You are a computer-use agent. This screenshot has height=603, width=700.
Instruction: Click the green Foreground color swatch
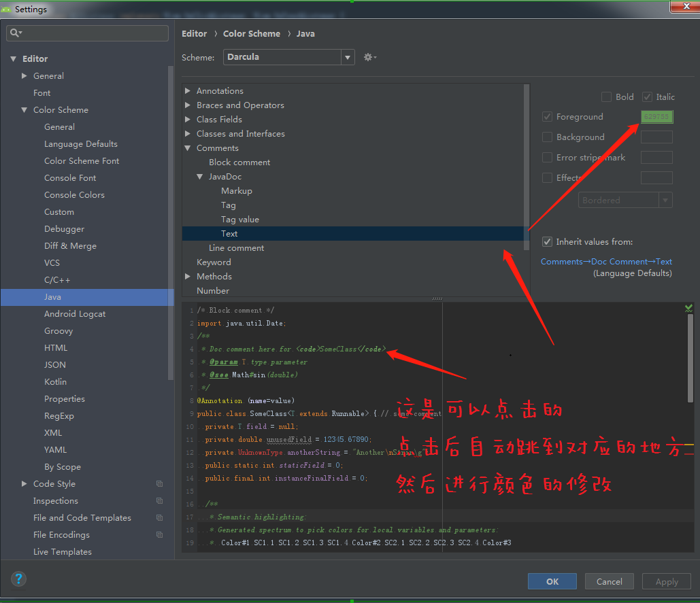tap(656, 117)
